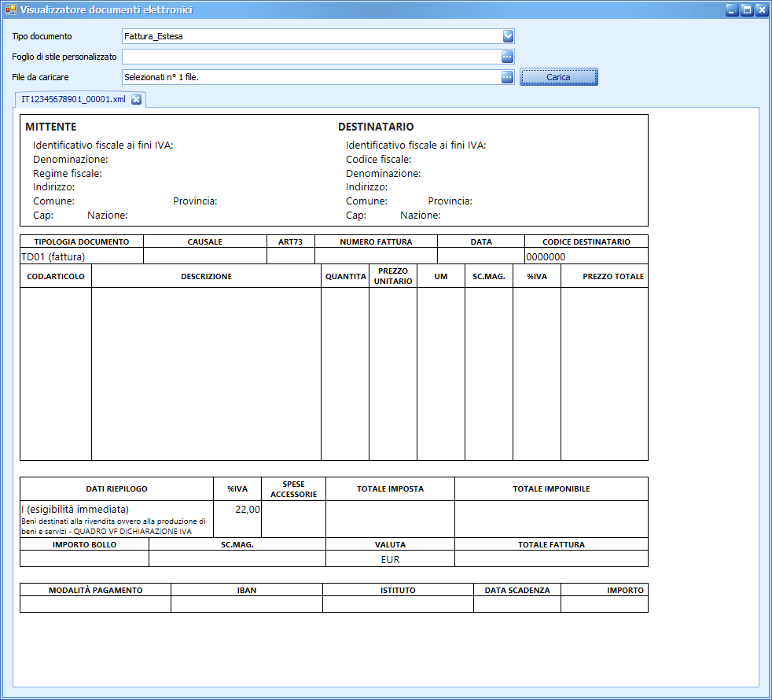
Task: Select the IT12345678901_00001.xml tab
Action: click(x=73, y=99)
